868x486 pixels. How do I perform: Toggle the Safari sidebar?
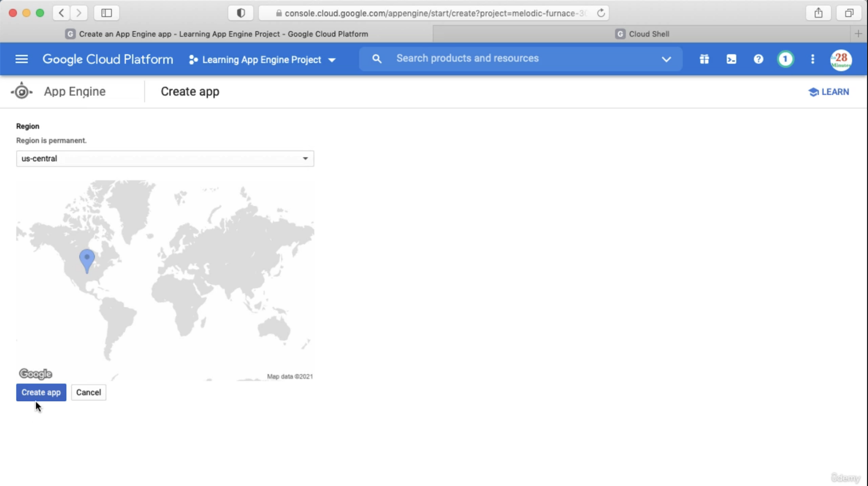[x=107, y=13]
